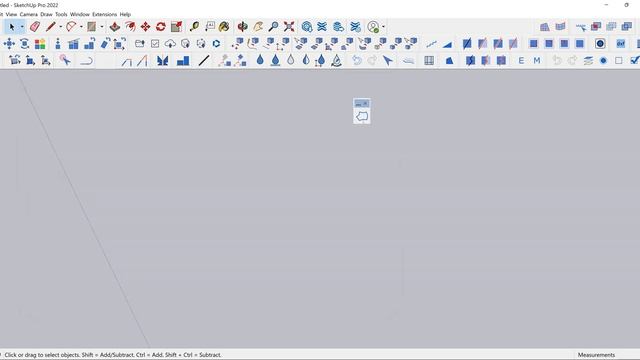
Task: Click the black circle button icon
Action: (x=600, y=44)
